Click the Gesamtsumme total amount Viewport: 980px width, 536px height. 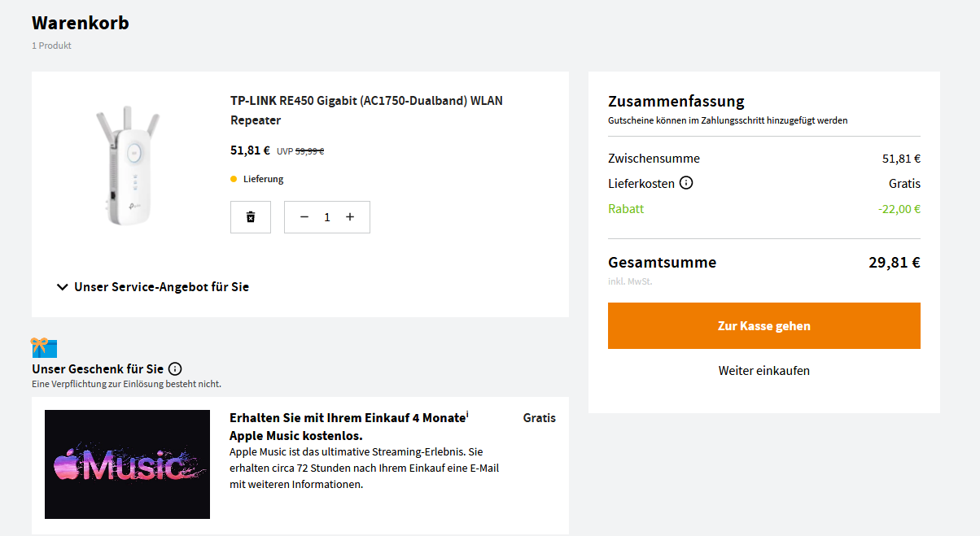(894, 263)
